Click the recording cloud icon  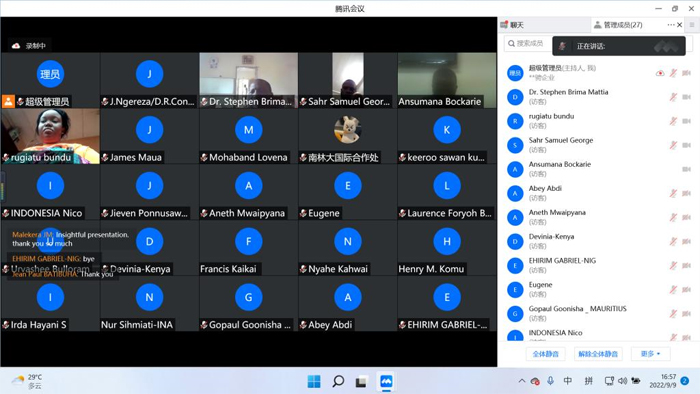coord(16,46)
